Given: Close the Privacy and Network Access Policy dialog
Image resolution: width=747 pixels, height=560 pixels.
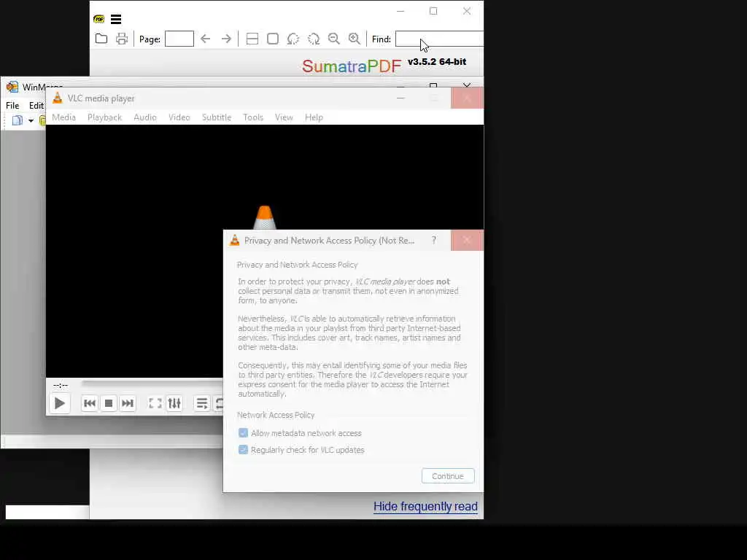Looking at the screenshot, I should 467,240.
